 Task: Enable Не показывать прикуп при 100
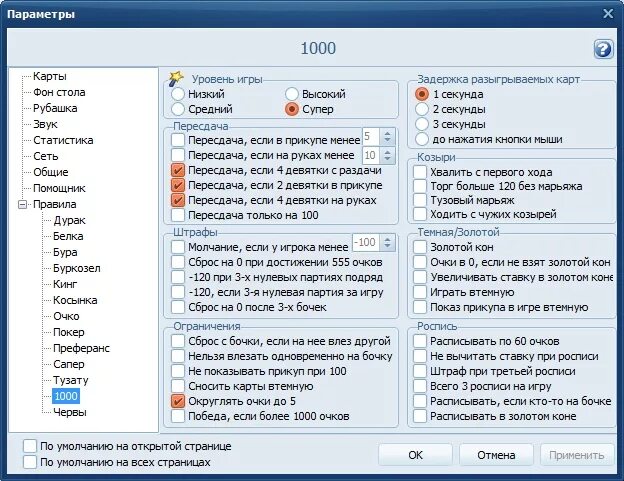click(178, 371)
